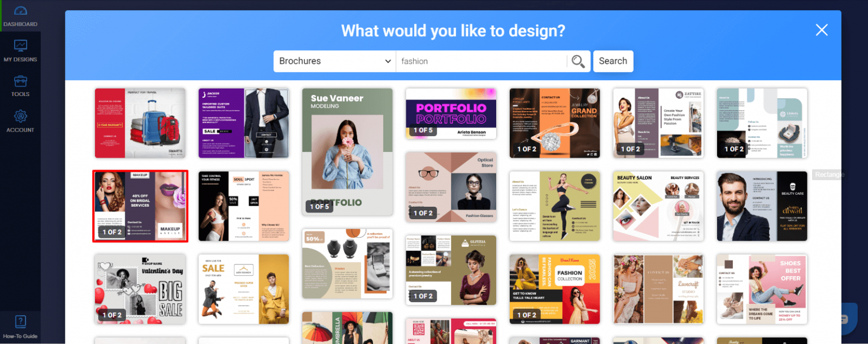Choose the Valentine's Day Big Sale template

pyautogui.click(x=140, y=289)
